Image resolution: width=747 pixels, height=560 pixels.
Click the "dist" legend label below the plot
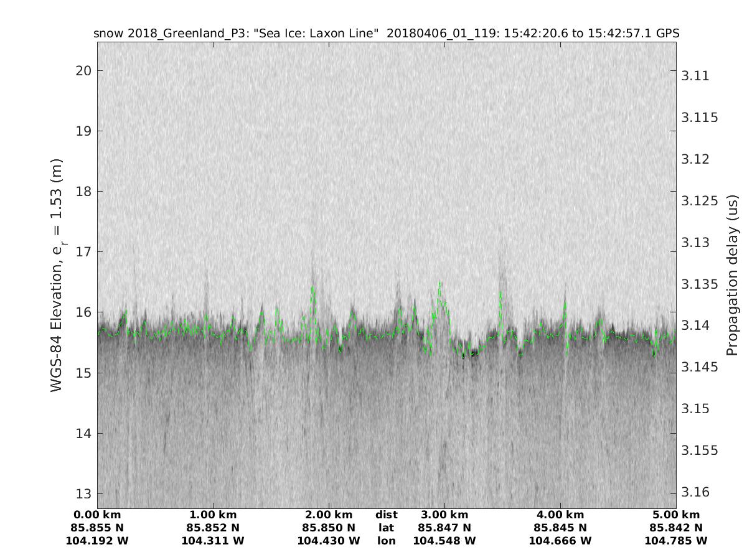click(x=386, y=515)
